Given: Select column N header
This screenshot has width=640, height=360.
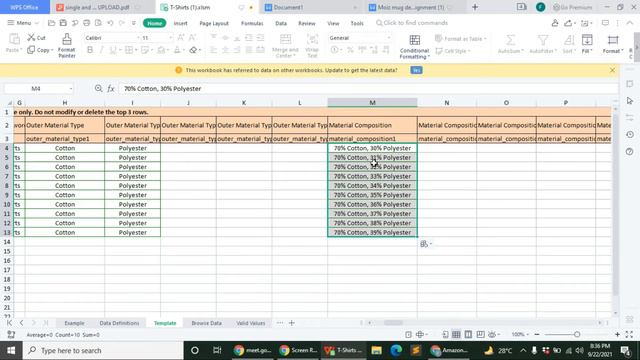Looking at the screenshot, I should point(447,103).
